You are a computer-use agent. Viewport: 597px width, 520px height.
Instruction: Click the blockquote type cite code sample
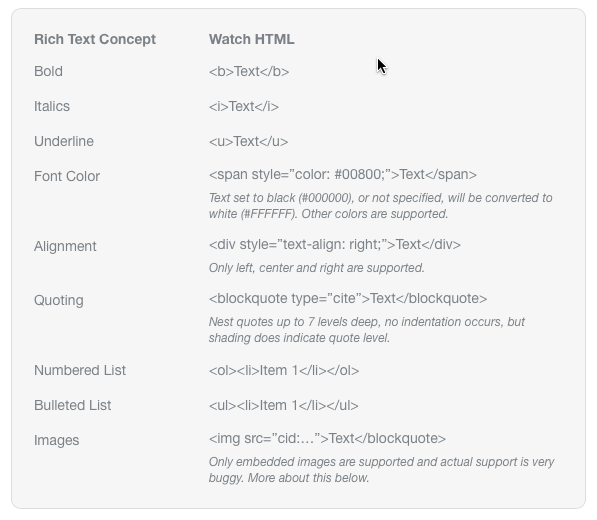348,298
